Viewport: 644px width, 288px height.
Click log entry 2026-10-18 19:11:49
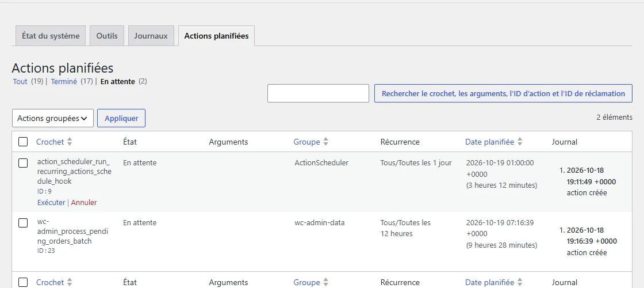click(591, 176)
